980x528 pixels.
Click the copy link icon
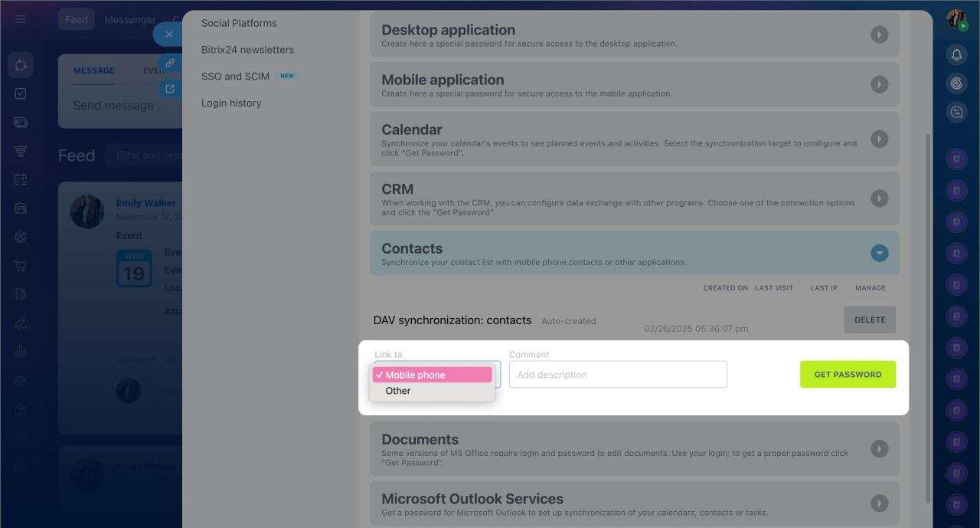point(170,63)
